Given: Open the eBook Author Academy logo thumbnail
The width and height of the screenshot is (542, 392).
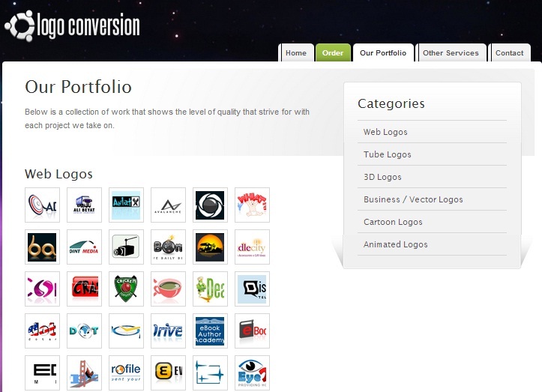Looking at the screenshot, I should (210, 331).
